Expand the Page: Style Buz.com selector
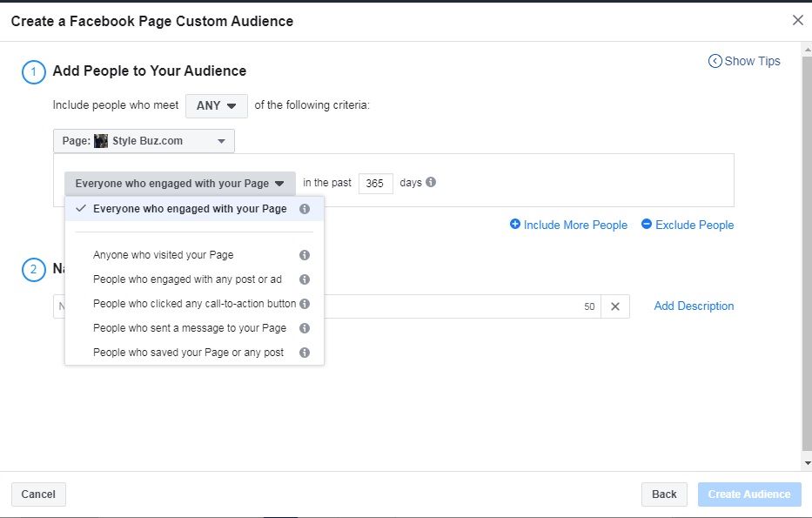Screen dimensions: 812x518 point(144,141)
